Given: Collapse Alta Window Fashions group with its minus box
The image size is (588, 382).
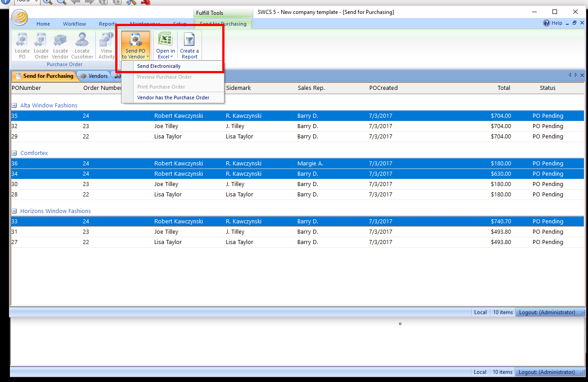Looking at the screenshot, I should coord(14,106).
